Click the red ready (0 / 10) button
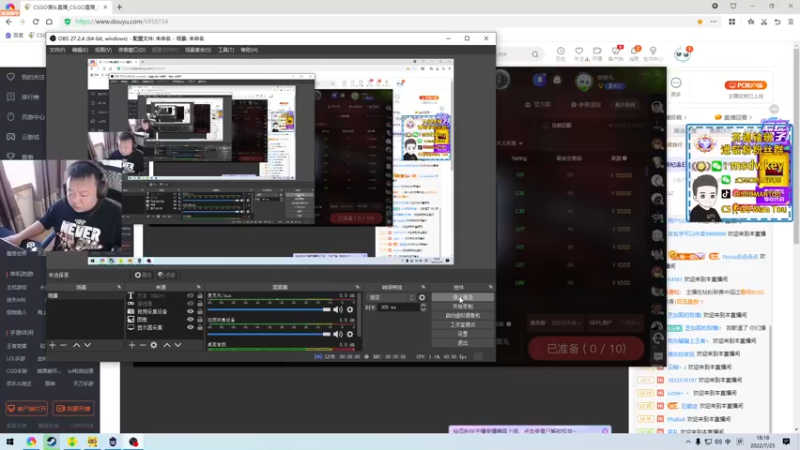The image size is (800, 450). [x=586, y=348]
